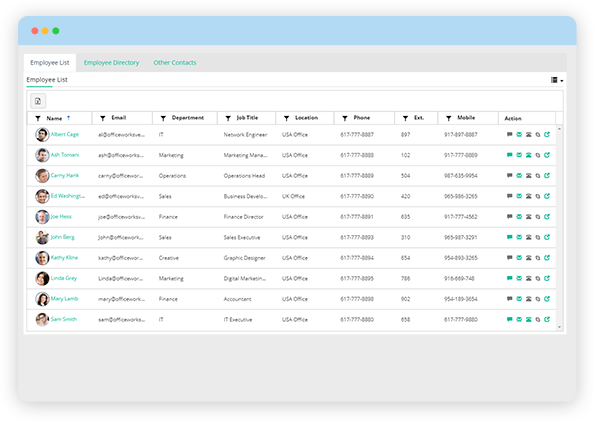
Task: Click the sort arrow beside Name header
Action: (x=68, y=118)
